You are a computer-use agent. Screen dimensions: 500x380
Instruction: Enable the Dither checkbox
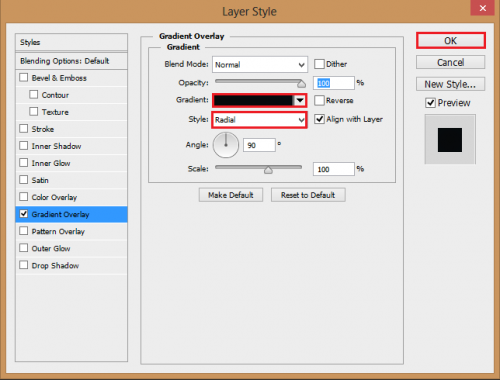[319, 64]
